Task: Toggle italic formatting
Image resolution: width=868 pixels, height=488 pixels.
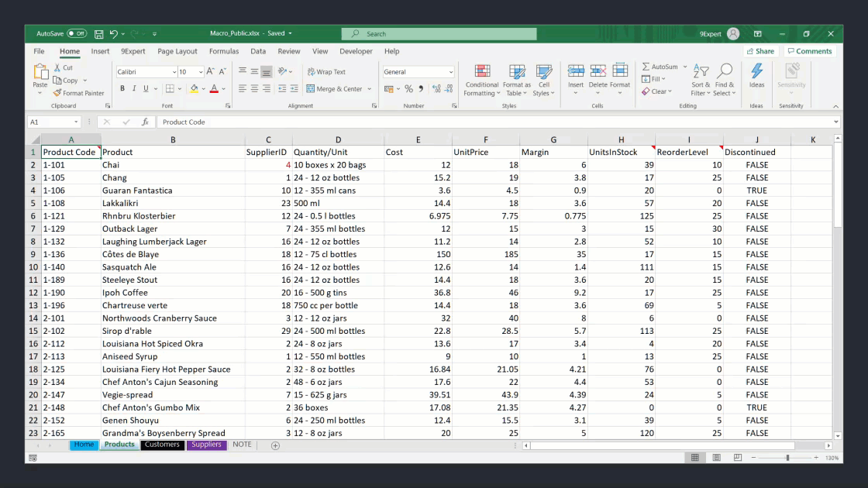Action: 133,88
